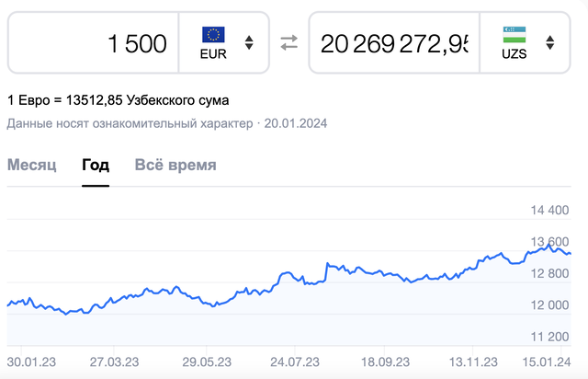
Task: Click the 30.01.23 date on chart axis
Action: click(x=31, y=362)
